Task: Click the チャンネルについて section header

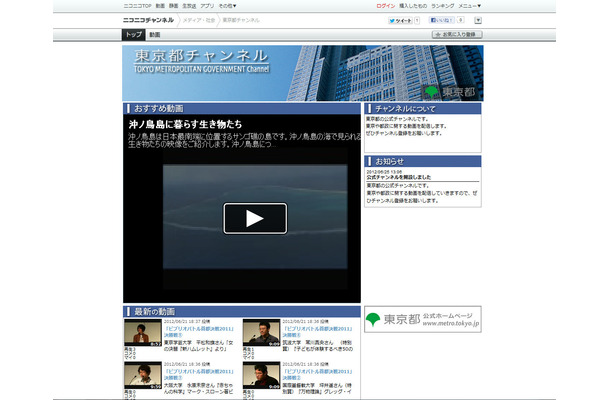Action: click(422, 109)
